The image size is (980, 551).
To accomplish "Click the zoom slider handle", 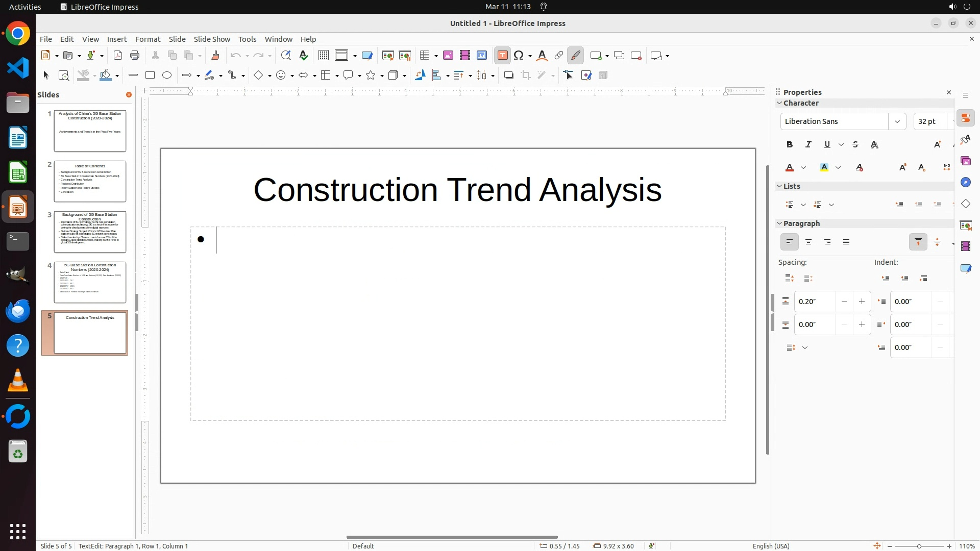I will point(919,546).
